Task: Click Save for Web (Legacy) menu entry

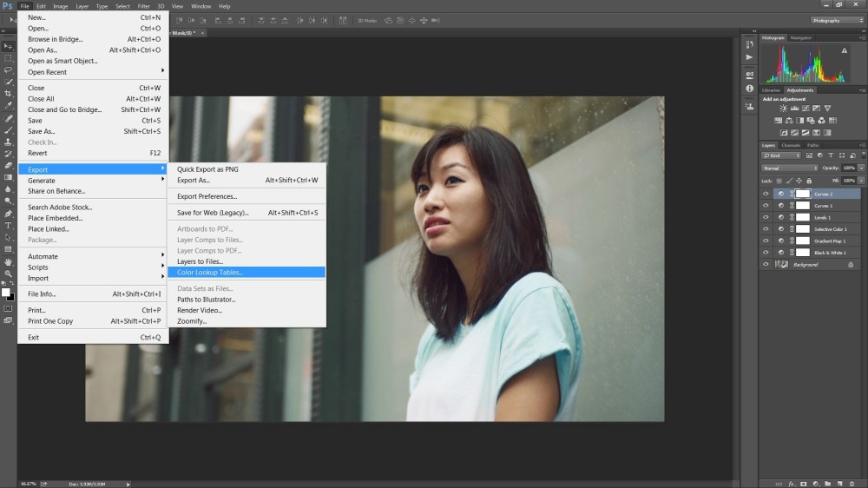Action: pyautogui.click(x=211, y=213)
